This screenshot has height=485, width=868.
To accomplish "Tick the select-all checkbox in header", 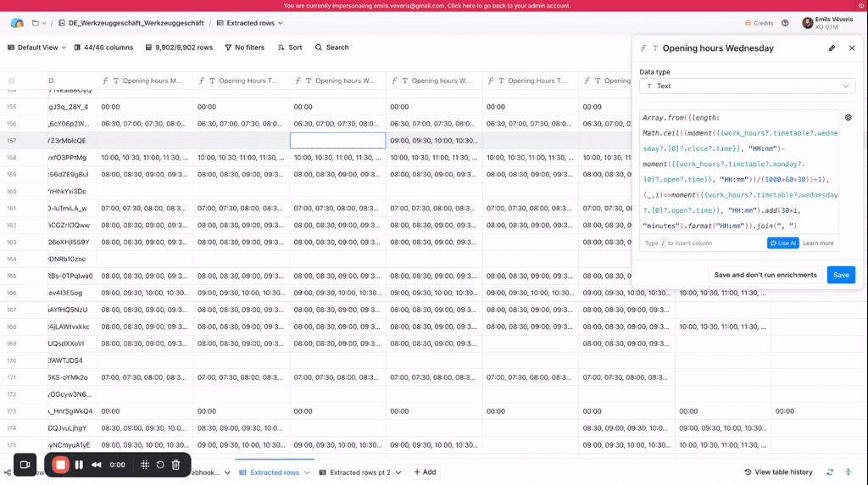I will pyautogui.click(x=12, y=81).
